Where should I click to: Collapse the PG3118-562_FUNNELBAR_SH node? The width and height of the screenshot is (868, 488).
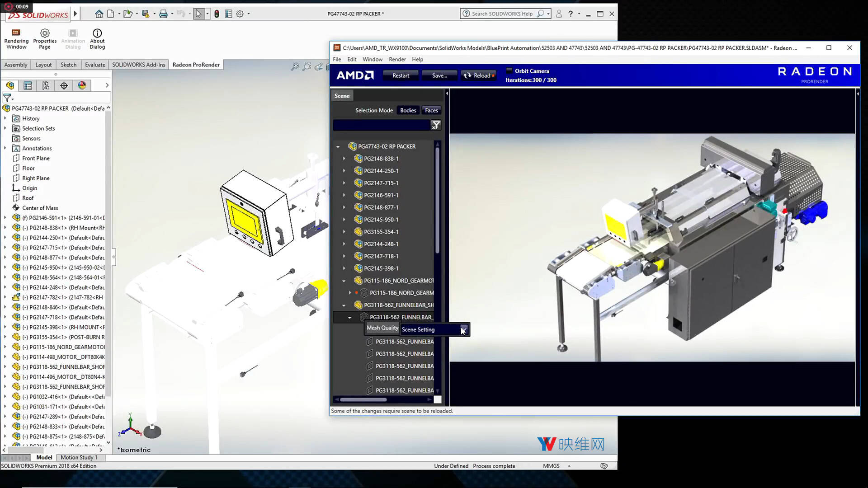(x=344, y=305)
